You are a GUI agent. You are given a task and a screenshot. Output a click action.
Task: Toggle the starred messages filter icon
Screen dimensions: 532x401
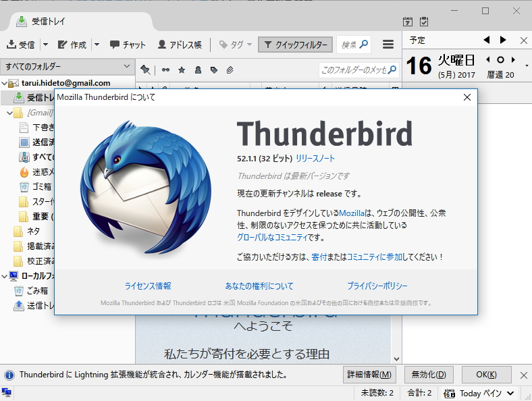(x=182, y=70)
